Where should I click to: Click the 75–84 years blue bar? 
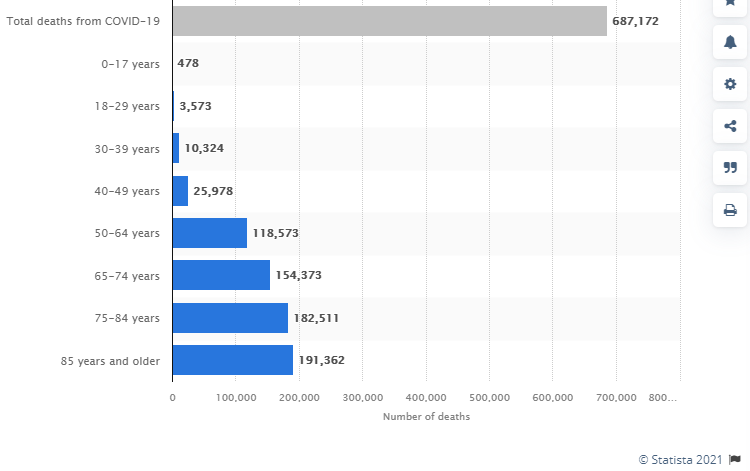coord(231,318)
